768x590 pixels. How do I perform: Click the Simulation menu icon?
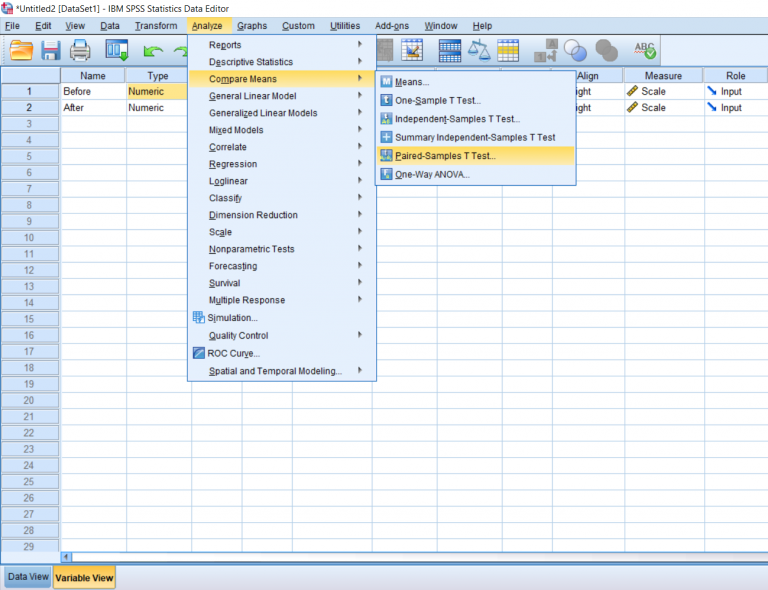(198, 317)
